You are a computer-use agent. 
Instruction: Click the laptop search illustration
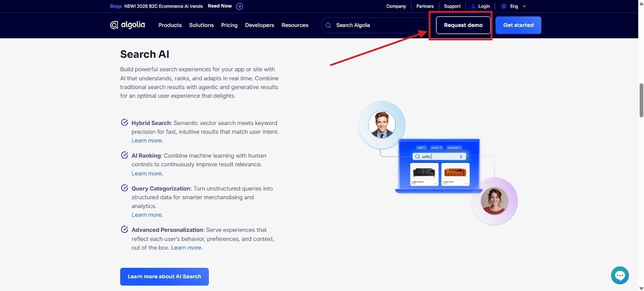pos(439,166)
